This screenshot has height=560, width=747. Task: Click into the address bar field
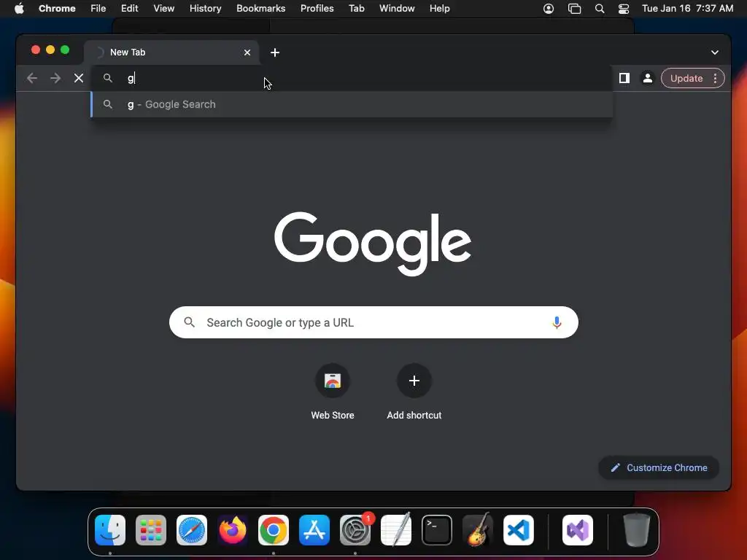click(x=352, y=78)
